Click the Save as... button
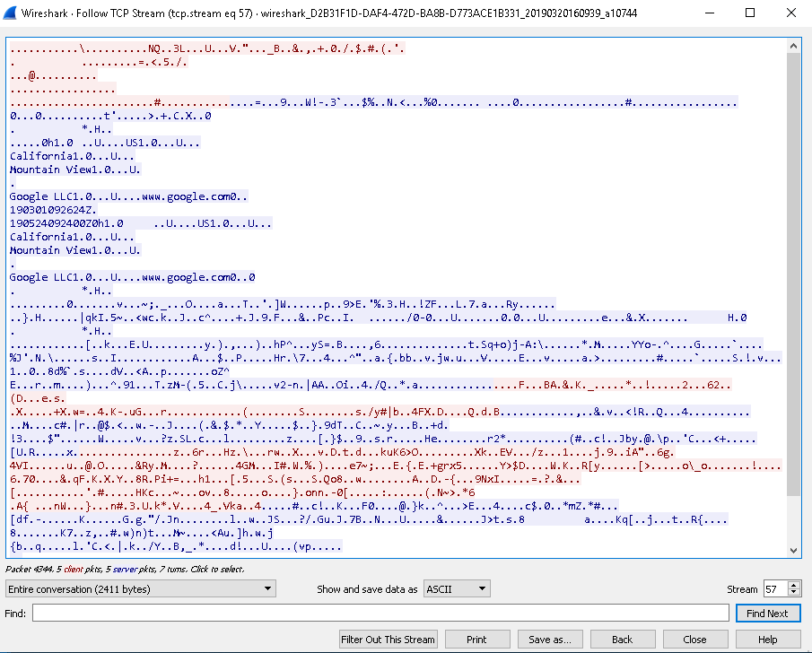 click(550, 639)
